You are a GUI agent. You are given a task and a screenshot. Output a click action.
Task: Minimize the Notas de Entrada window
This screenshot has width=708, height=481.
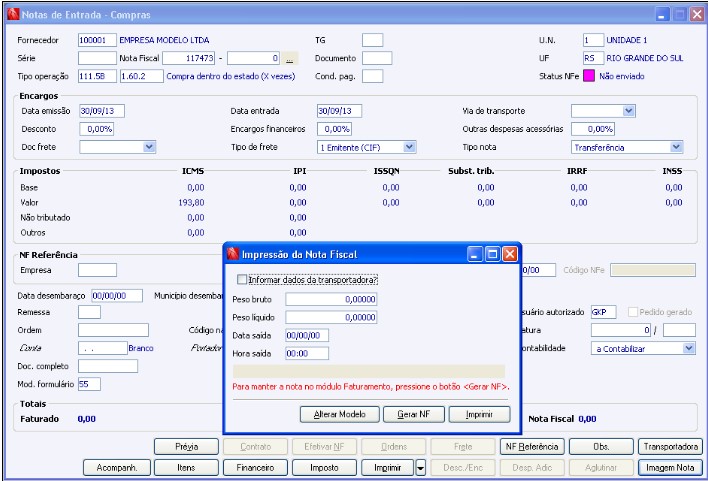tap(662, 14)
